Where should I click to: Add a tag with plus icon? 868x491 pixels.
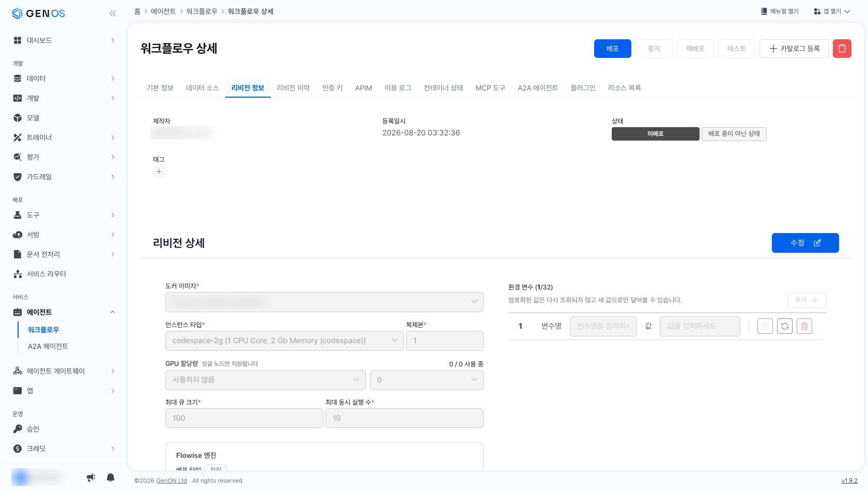pyautogui.click(x=159, y=172)
